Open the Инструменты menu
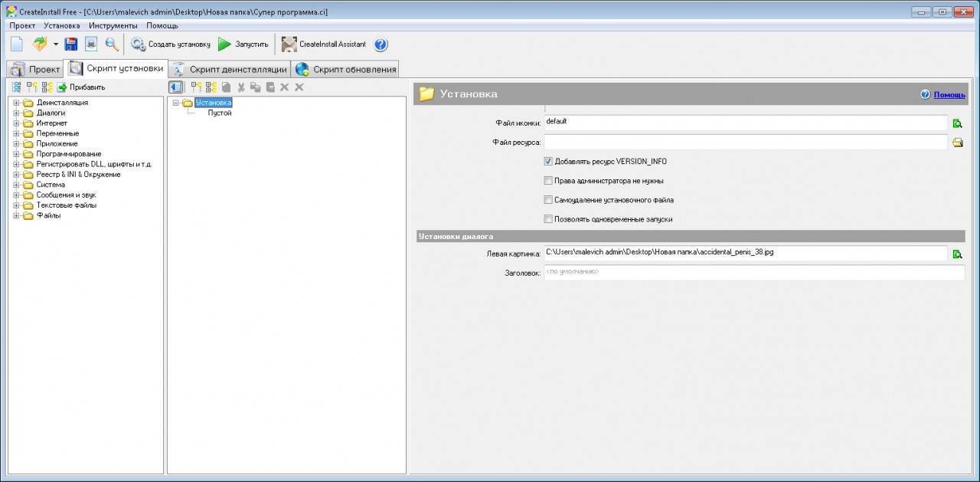 coord(113,25)
